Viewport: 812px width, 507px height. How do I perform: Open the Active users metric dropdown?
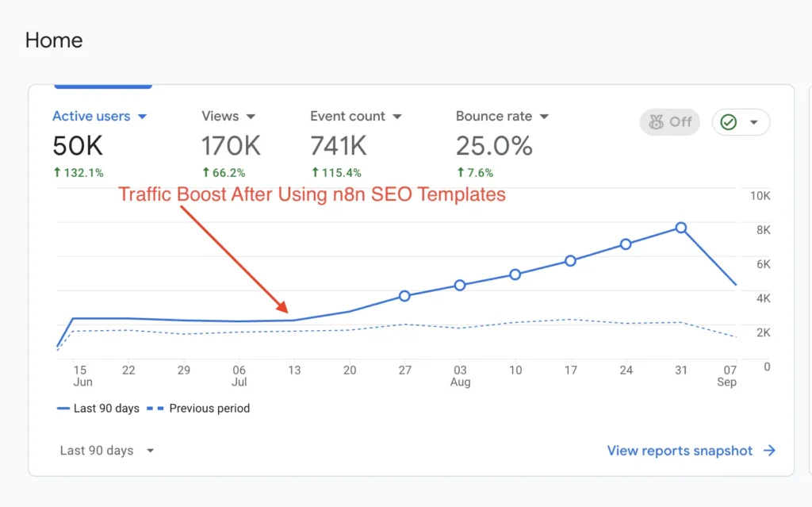143,117
